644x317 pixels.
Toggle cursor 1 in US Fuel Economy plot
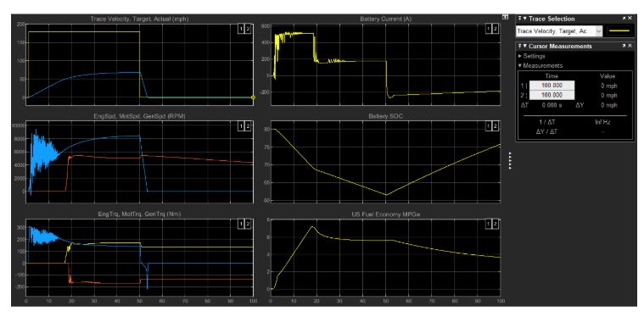coord(489,224)
